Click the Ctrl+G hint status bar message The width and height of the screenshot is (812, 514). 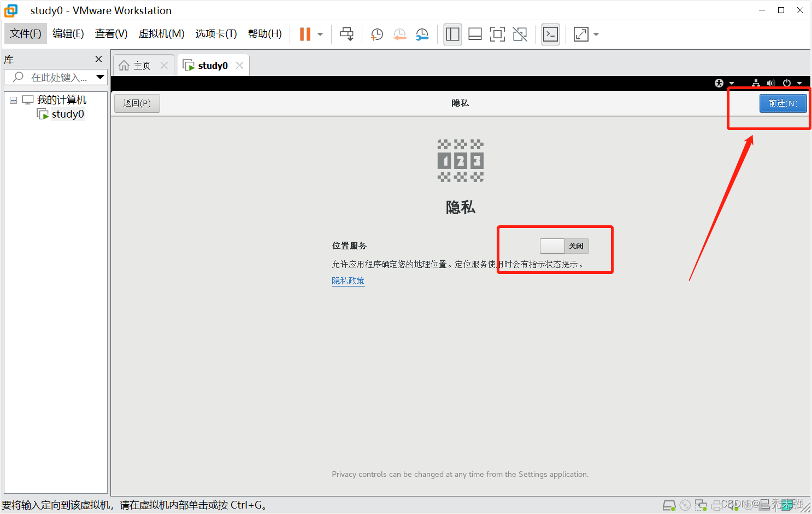point(135,505)
